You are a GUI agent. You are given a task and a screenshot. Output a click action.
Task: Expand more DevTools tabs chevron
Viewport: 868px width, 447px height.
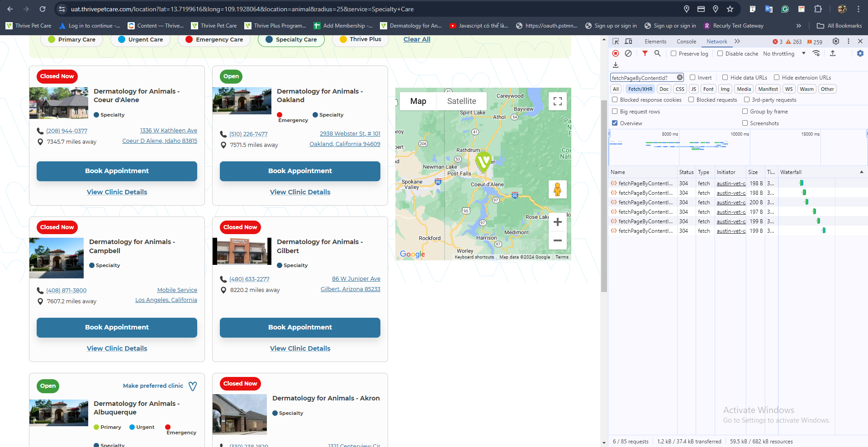[737, 41]
